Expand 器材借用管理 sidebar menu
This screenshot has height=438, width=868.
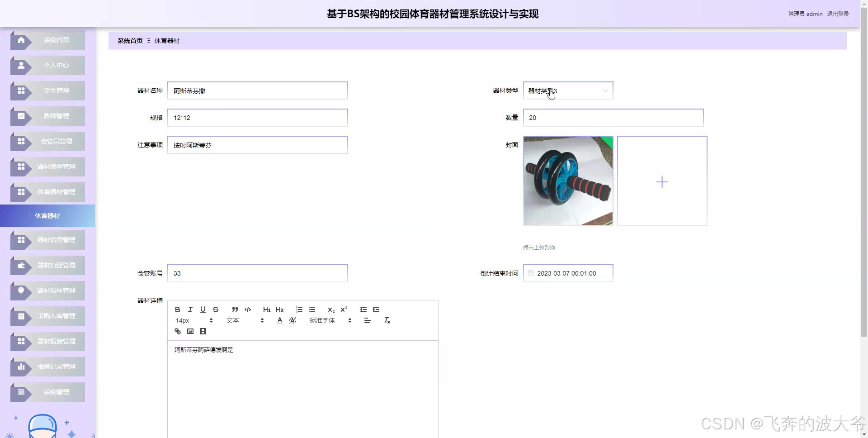(x=47, y=240)
